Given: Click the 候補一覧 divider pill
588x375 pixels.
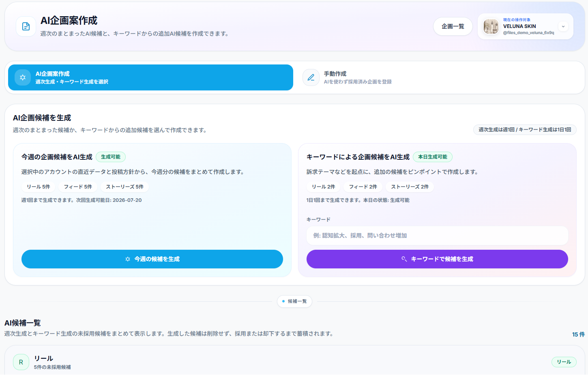Looking at the screenshot, I should (x=294, y=301).
